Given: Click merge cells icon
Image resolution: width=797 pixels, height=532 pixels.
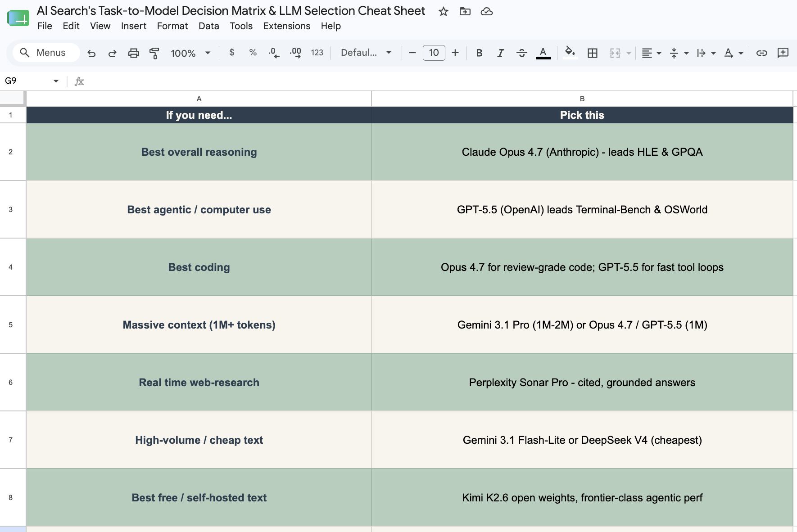Looking at the screenshot, I should (x=615, y=53).
